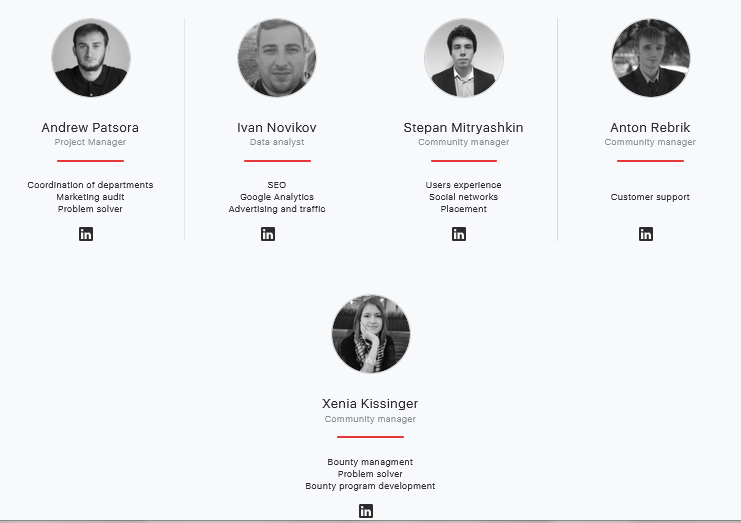This screenshot has height=523, width=741.
Task: Select the Andrew Patsora name heading
Action: pyautogui.click(x=90, y=128)
